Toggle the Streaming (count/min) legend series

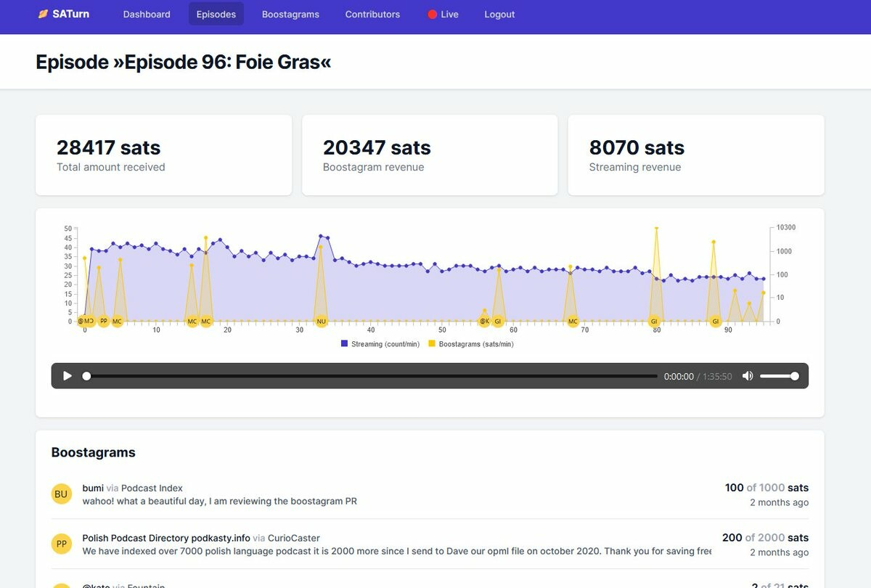click(x=380, y=344)
